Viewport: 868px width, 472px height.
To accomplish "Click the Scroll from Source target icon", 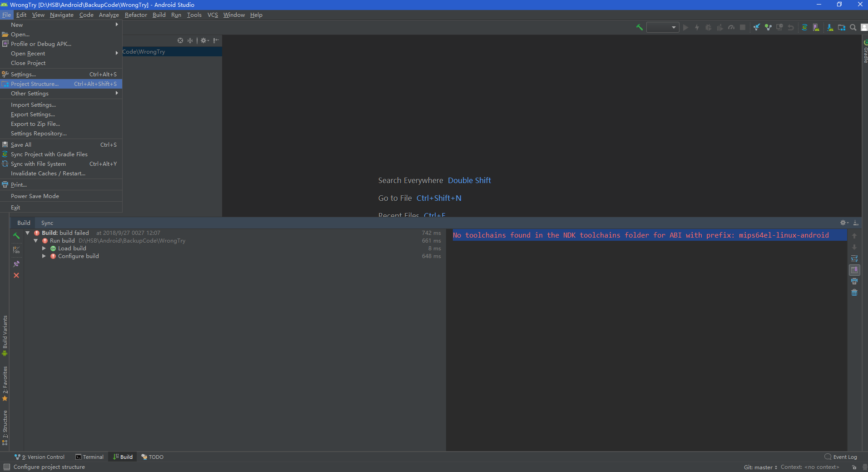I will [x=180, y=40].
